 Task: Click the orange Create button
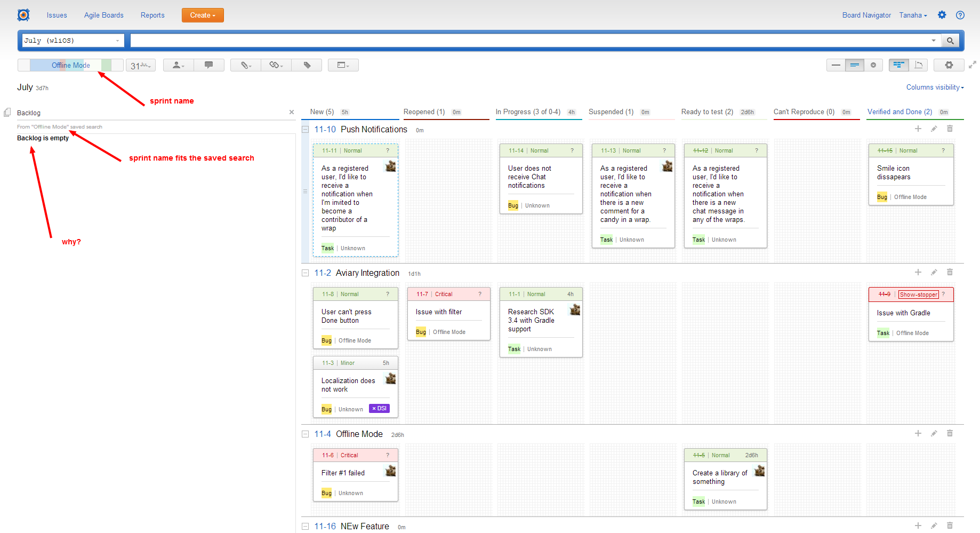203,15
